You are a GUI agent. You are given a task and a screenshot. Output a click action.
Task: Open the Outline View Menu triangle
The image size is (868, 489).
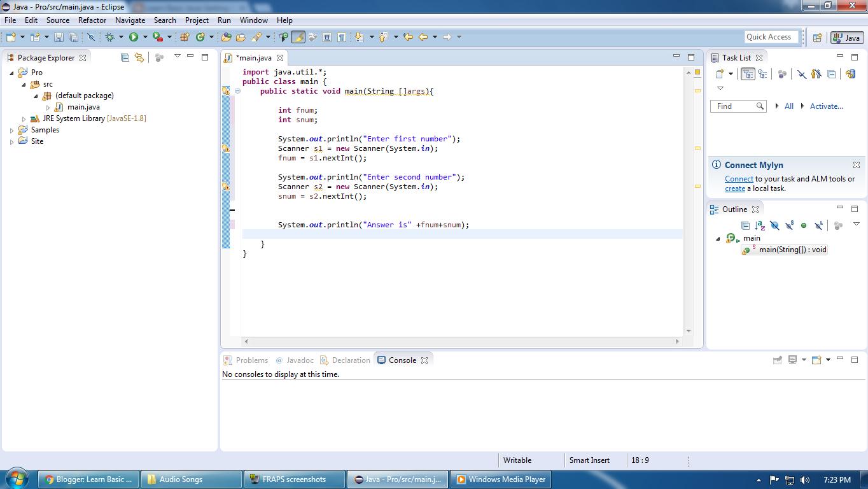tap(857, 224)
